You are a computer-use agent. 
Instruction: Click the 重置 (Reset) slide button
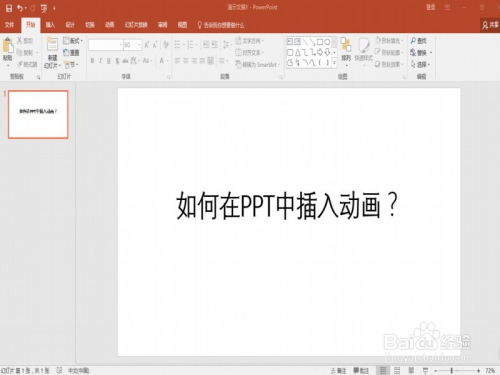[x=71, y=52]
